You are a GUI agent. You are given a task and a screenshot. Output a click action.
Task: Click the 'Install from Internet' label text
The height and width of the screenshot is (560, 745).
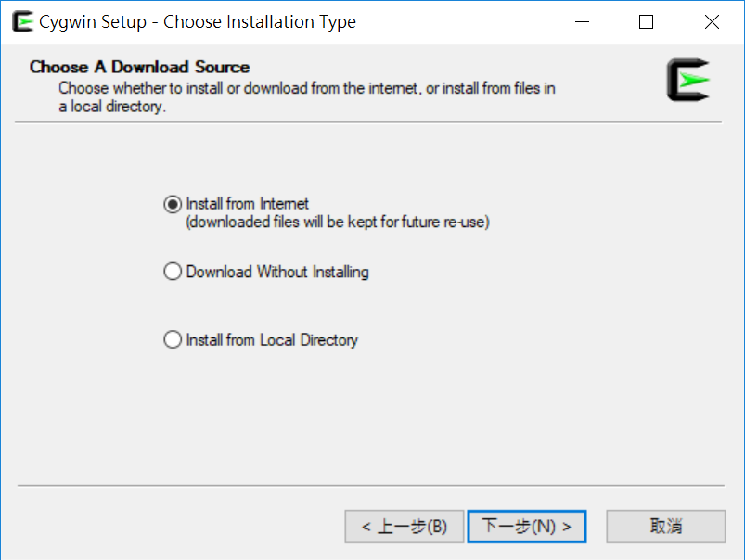pos(248,204)
